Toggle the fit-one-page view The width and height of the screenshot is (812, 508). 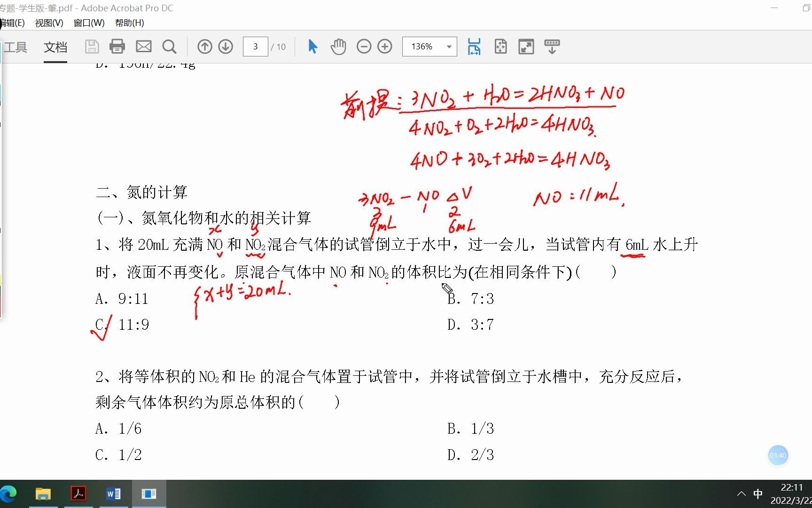(x=500, y=46)
